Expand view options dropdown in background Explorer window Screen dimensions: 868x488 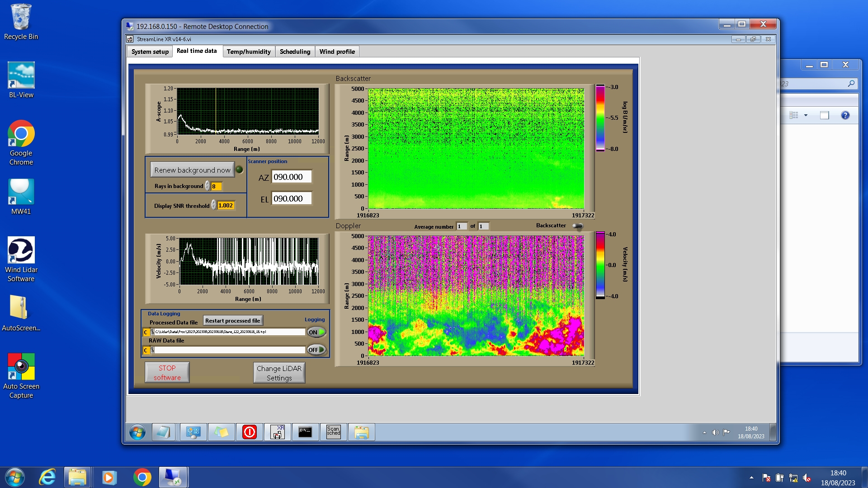point(806,115)
